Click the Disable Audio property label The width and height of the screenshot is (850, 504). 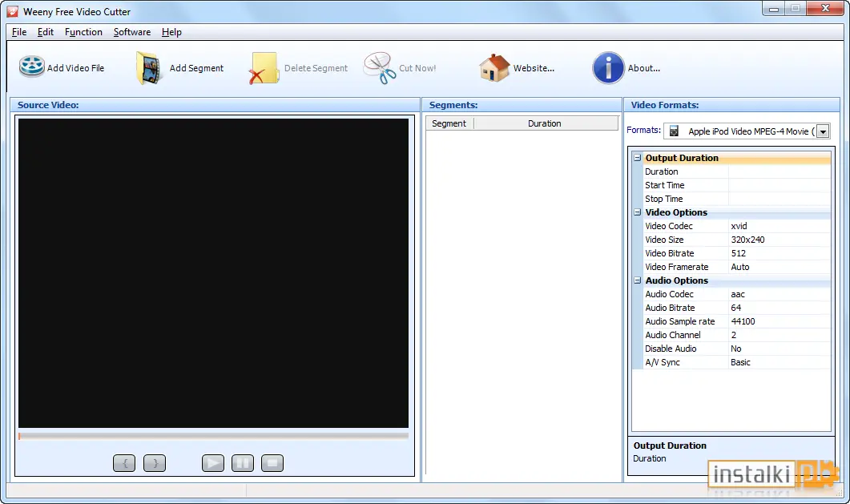pyautogui.click(x=671, y=349)
